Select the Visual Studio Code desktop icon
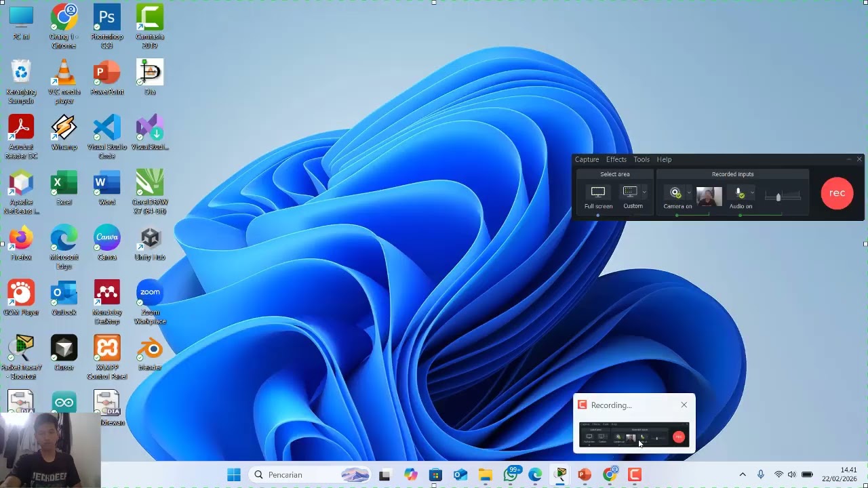This screenshot has height=488, width=868. tap(106, 138)
